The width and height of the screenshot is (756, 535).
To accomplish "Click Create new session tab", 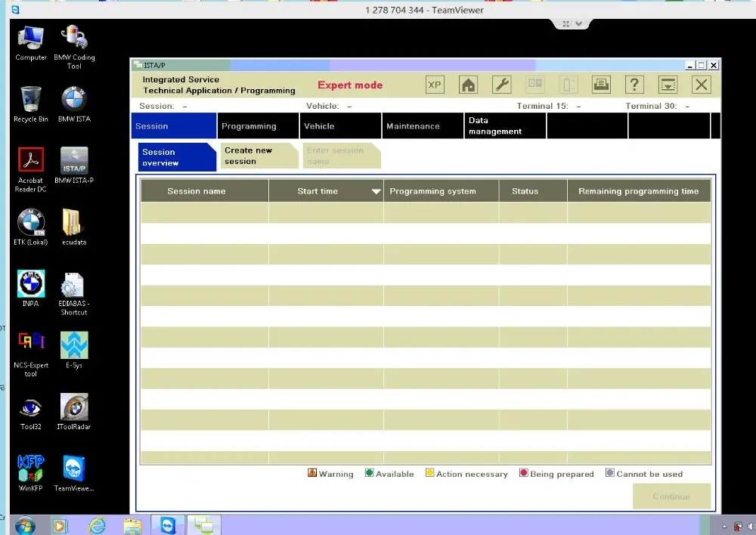I will click(259, 156).
